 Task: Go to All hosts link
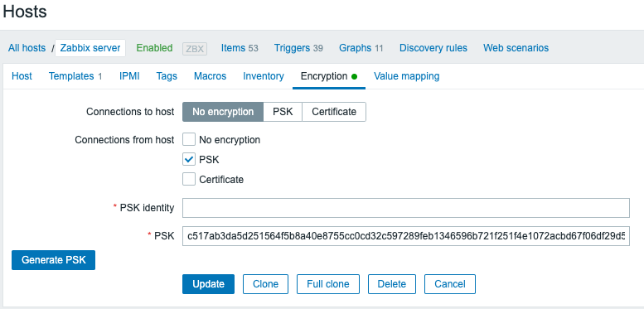pos(27,48)
